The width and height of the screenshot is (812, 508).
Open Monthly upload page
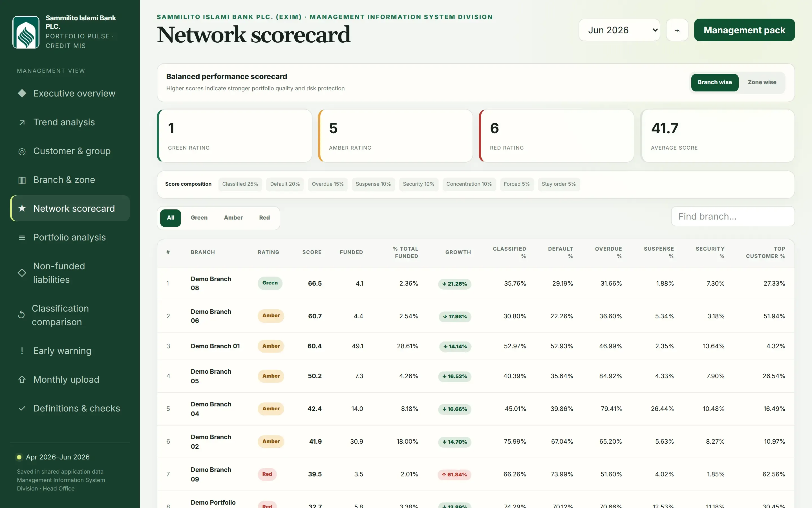tap(70, 380)
